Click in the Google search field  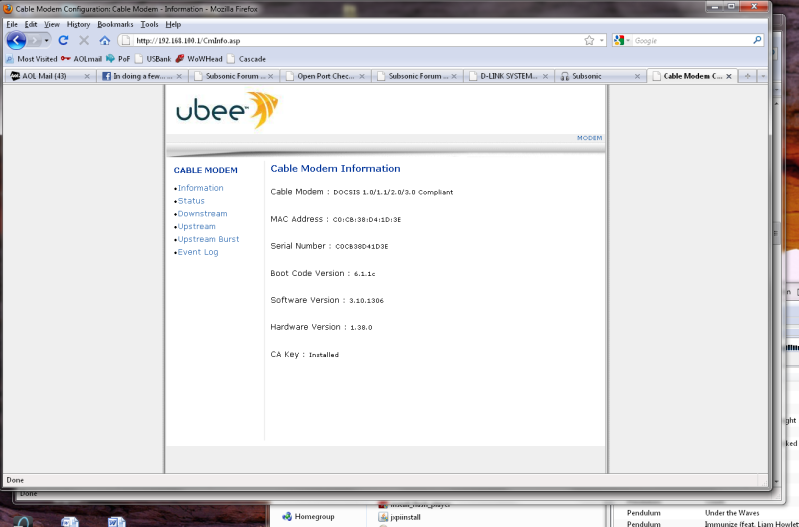[691, 40]
